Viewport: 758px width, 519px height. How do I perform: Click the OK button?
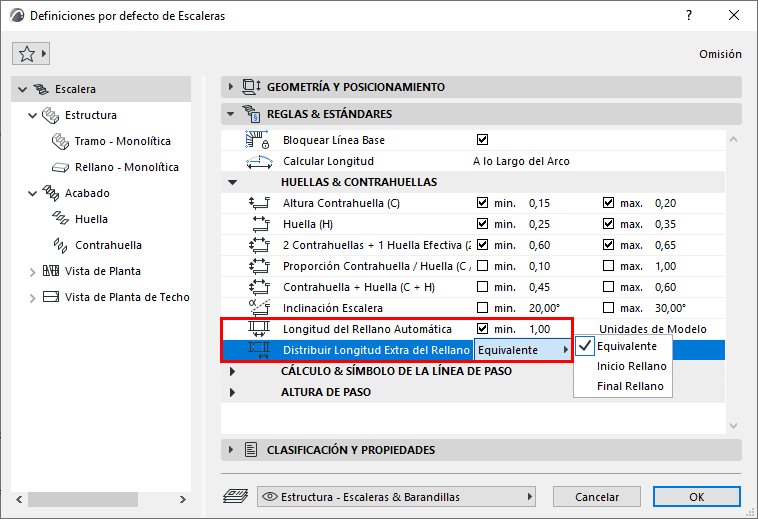pos(697,497)
